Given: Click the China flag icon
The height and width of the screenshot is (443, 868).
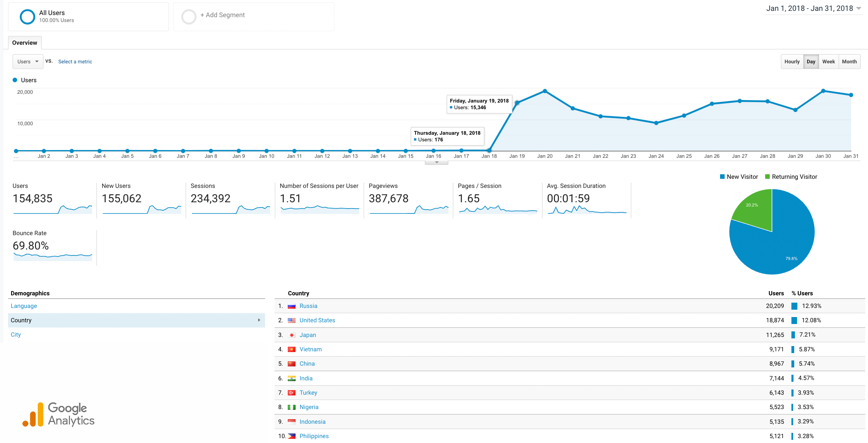Looking at the screenshot, I should coord(292,364).
